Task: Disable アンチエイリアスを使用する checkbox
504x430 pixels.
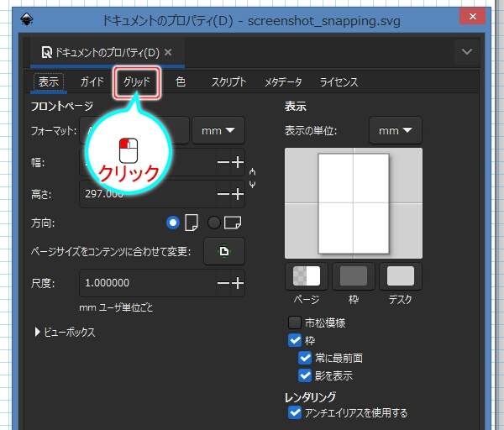Action: [x=295, y=412]
